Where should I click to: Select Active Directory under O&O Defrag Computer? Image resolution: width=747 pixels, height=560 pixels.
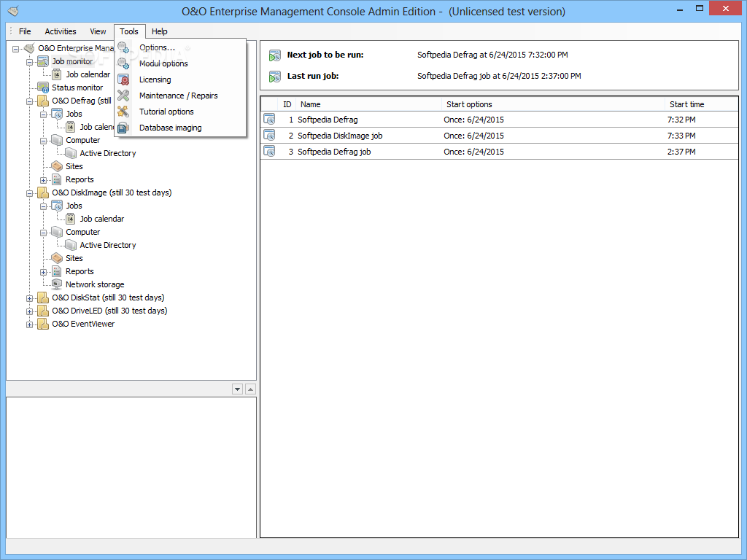[108, 153]
